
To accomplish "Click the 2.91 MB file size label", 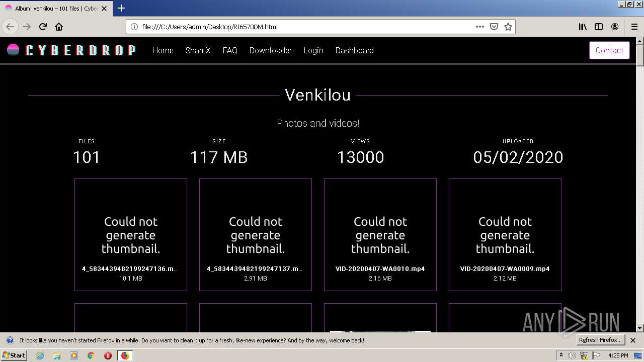I will [256, 279].
